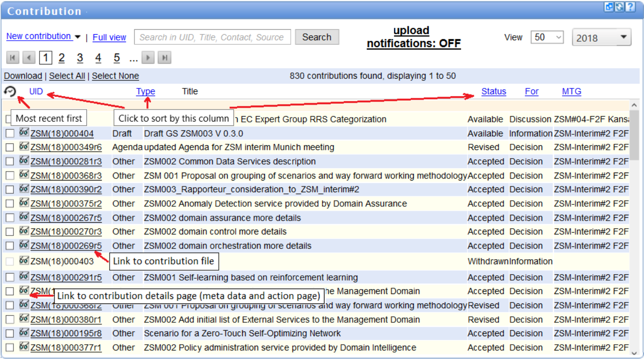The image size is (644, 360).
Task: Select the checkbox beside ZSM(18)000349r6
Action: [10, 147]
